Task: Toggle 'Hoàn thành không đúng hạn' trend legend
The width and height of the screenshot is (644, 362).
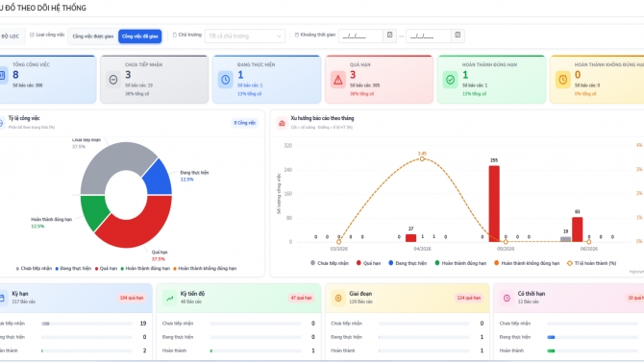Action: click(x=527, y=263)
